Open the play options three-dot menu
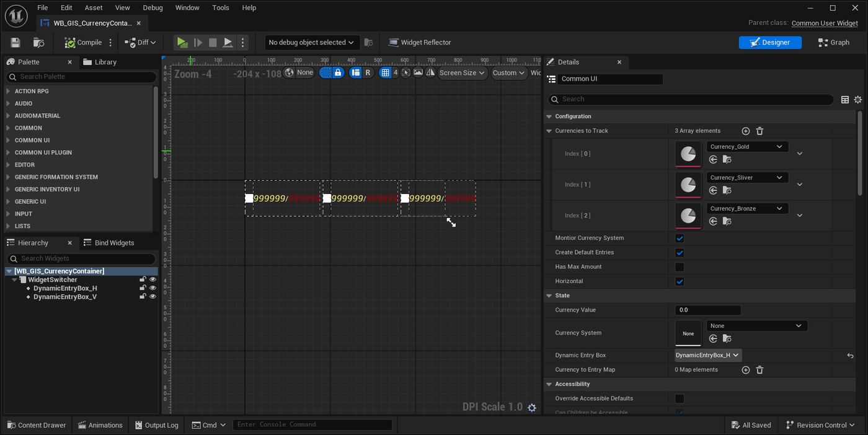The image size is (868, 435). click(243, 43)
